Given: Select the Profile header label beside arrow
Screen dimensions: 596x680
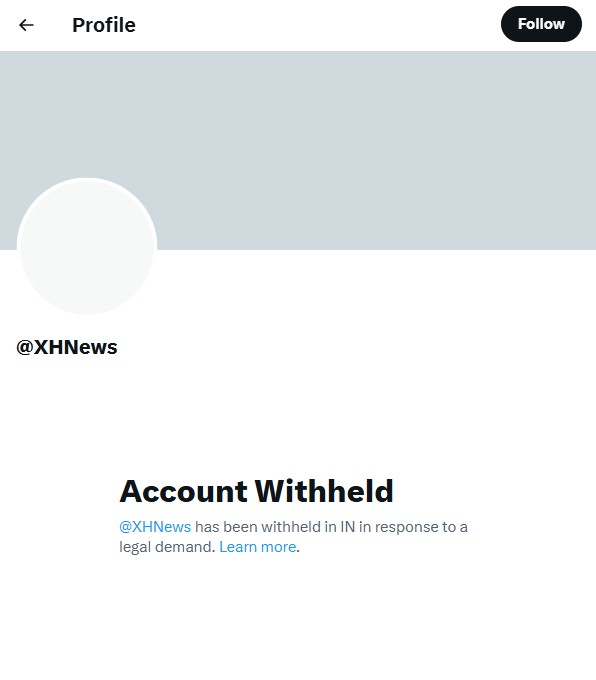Looking at the screenshot, I should pos(104,25).
